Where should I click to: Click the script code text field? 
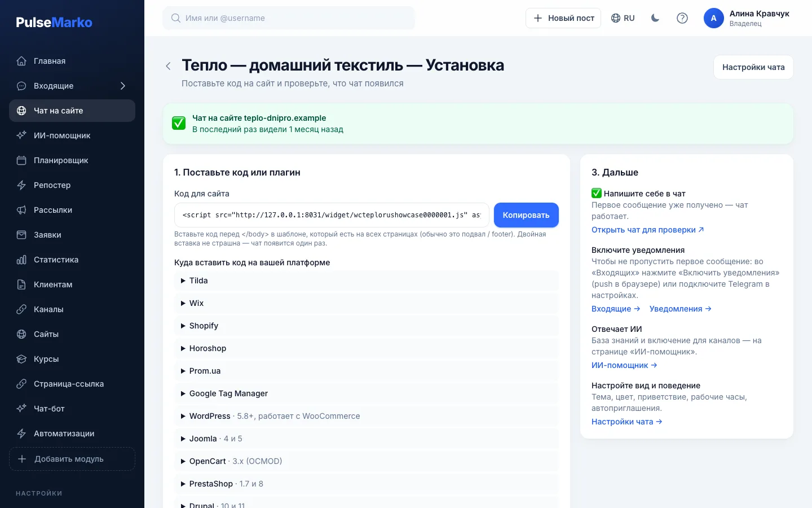(332, 215)
